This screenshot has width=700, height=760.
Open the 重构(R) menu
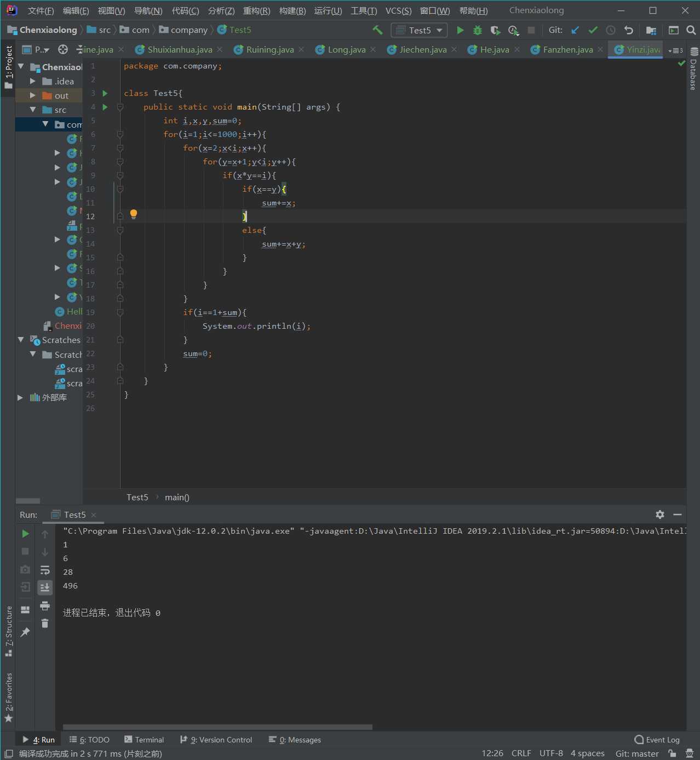pyautogui.click(x=256, y=10)
